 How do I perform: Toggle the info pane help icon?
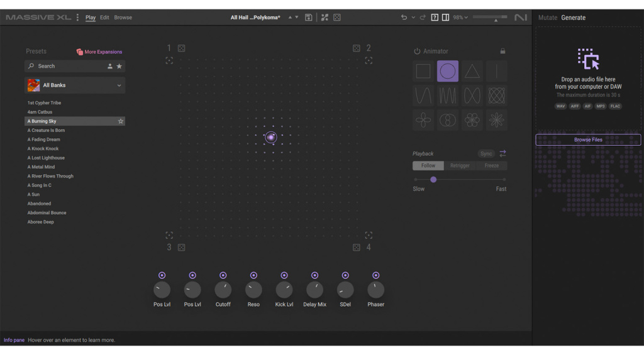pyautogui.click(x=435, y=17)
